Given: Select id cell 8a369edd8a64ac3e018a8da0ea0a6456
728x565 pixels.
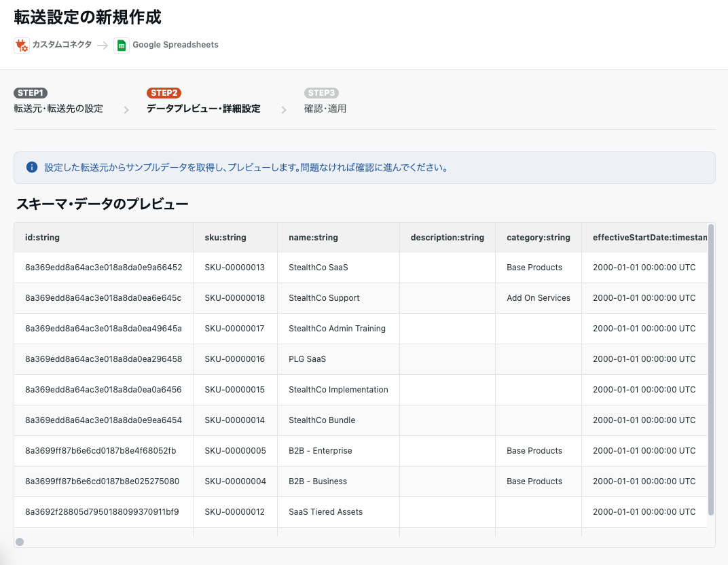Looking at the screenshot, I should 103,390.
